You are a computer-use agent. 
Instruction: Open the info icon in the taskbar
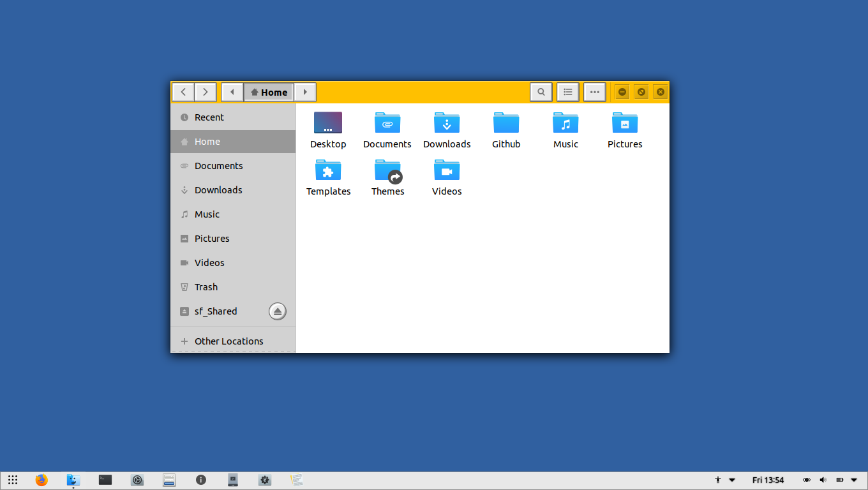tap(201, 480)
